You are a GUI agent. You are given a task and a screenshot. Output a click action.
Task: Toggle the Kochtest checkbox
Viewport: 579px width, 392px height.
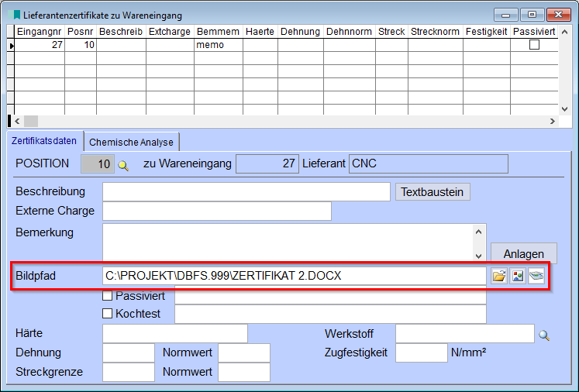pos(108,314)
